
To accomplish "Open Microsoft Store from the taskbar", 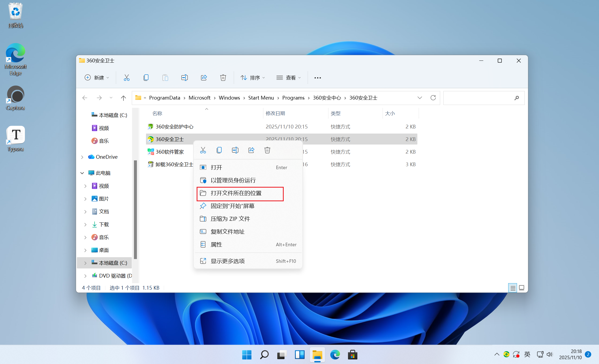I will point(353,355).
